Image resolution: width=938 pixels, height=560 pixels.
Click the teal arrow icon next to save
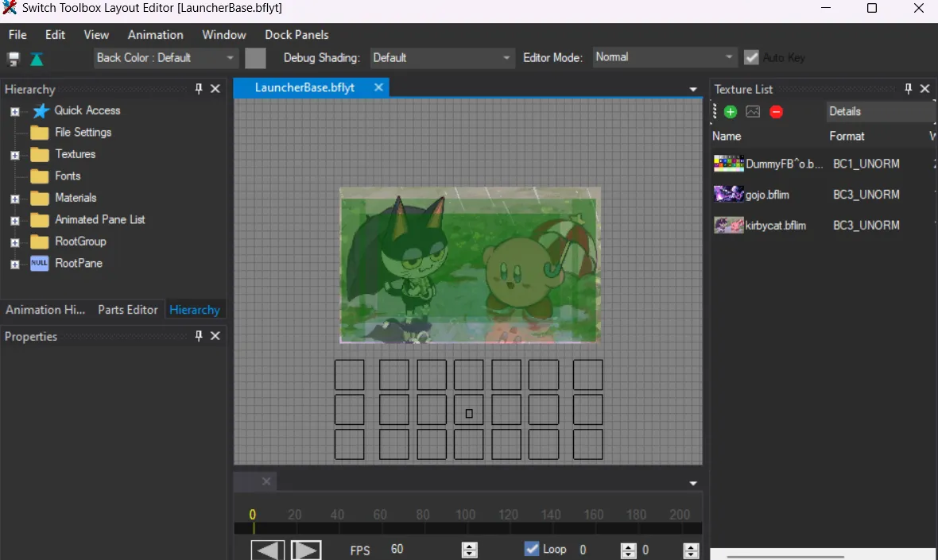[x=37, y=59]
